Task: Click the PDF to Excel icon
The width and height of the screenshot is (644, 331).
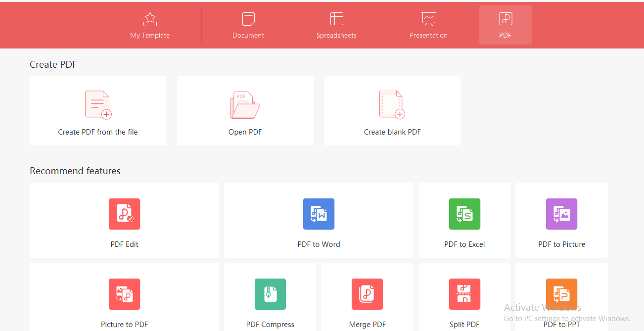Action: pos(464,214)
